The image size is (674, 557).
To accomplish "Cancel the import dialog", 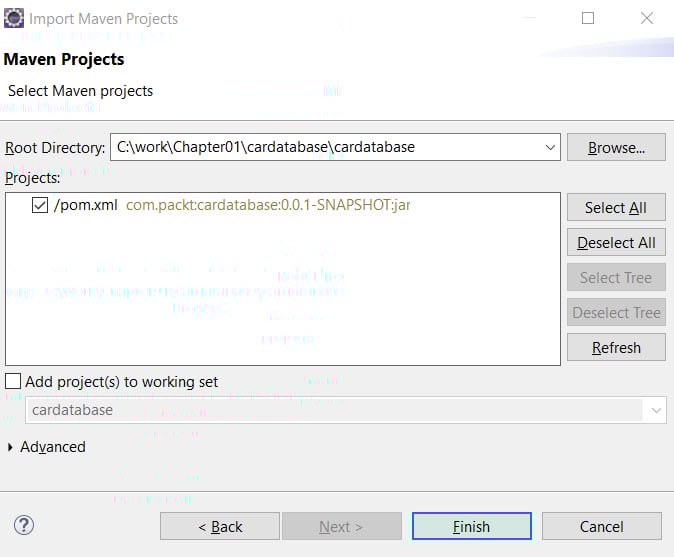I will 601,526.
